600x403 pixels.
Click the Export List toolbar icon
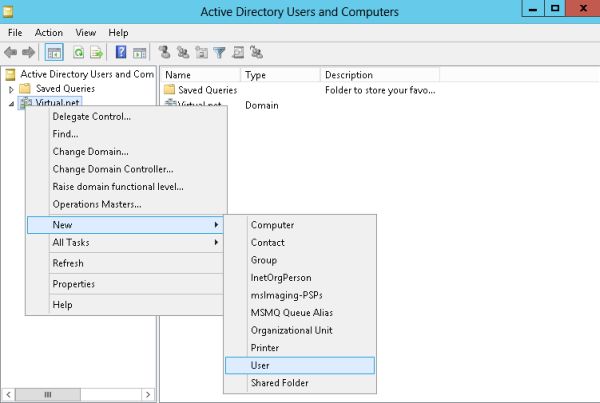[97, 52]
